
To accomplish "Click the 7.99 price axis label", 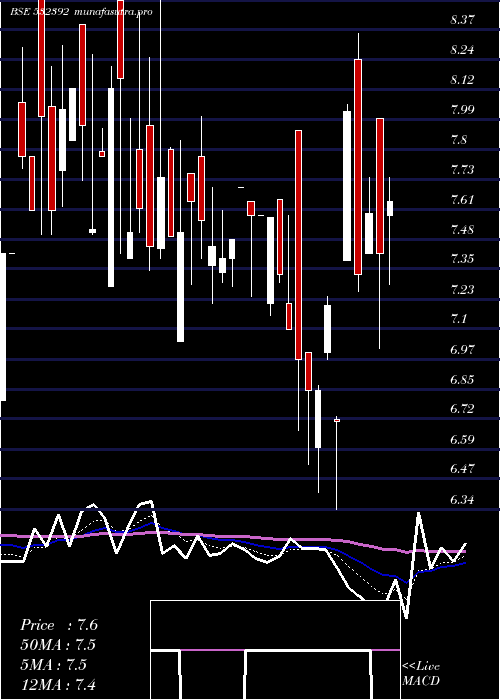I will (x=462, y=110).
